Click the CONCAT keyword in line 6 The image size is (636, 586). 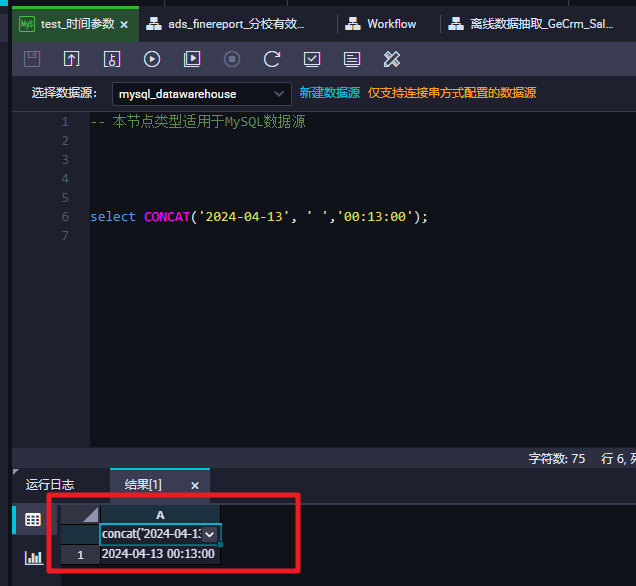click(167, 217)
